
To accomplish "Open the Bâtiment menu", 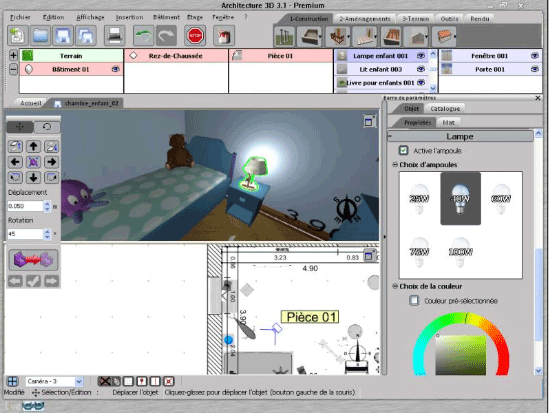I will [166, 17].
